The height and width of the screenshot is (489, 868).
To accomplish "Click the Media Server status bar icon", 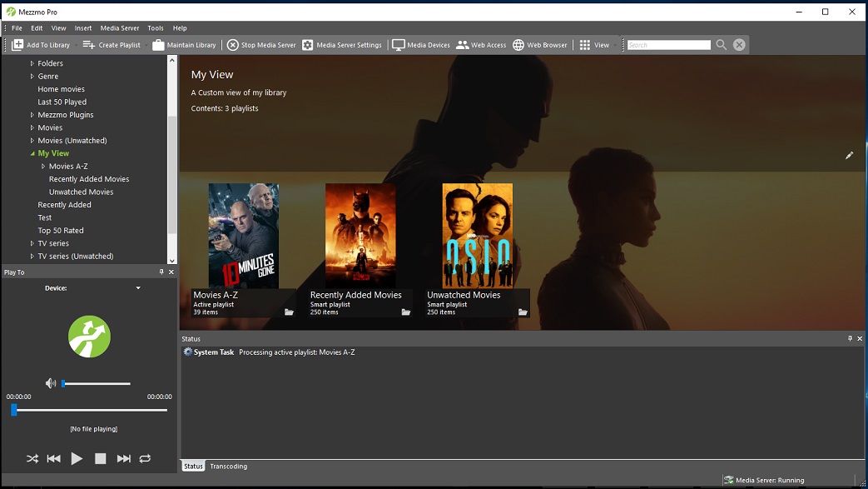I will 728,480.
